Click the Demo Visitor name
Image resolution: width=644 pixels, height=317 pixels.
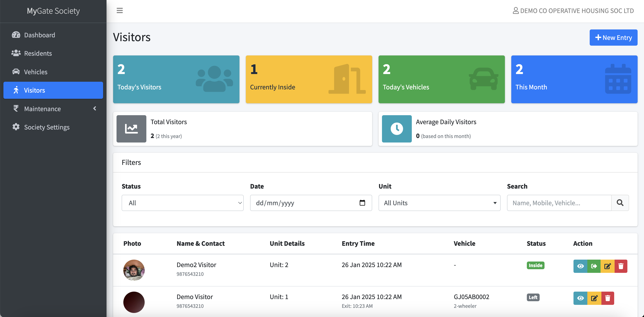pyautogui.click(x=194, y=297)
